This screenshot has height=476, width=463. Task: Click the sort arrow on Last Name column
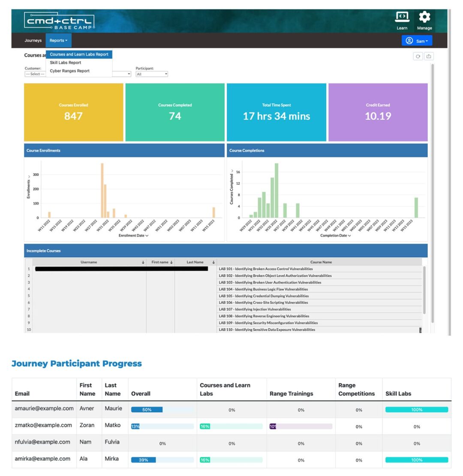[x=213, y=262]
